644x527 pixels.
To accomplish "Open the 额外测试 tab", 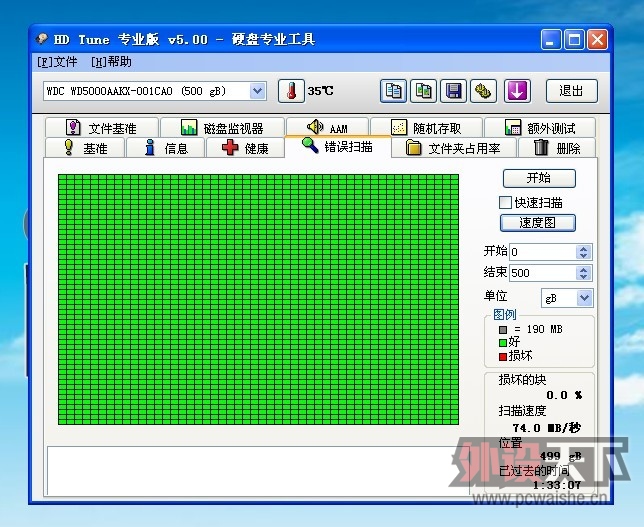I will pos(540,128).
